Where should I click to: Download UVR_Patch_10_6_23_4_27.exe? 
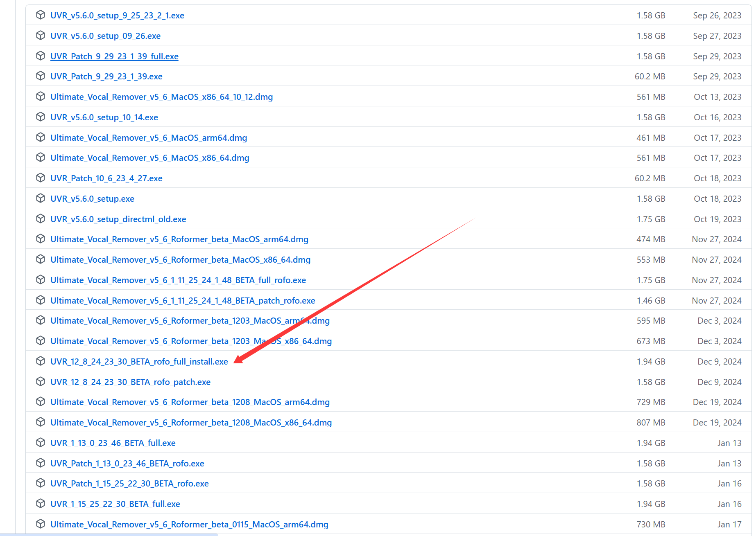pyautogui.click(x=106, y=178)
